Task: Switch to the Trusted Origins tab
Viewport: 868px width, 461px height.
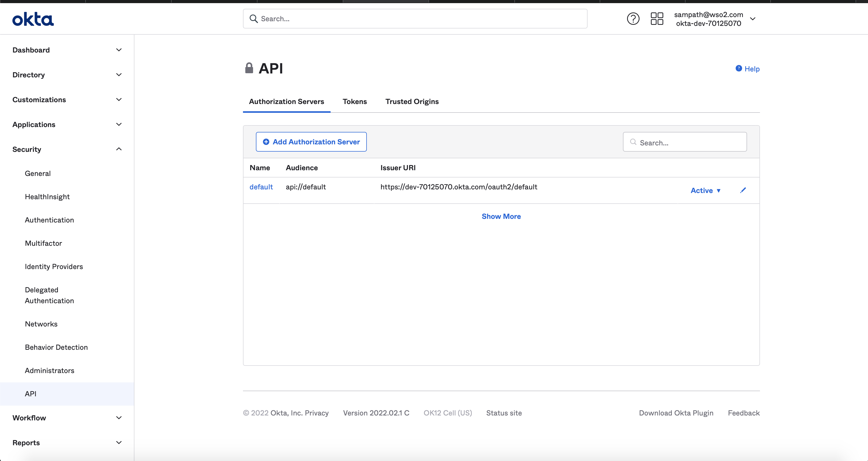Action: 412,101
